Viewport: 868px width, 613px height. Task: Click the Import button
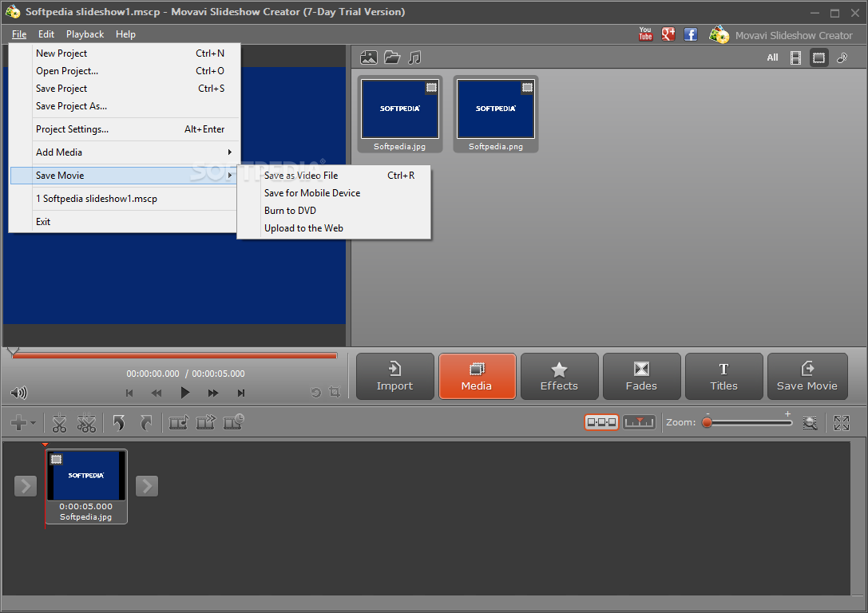coord(394,377)
